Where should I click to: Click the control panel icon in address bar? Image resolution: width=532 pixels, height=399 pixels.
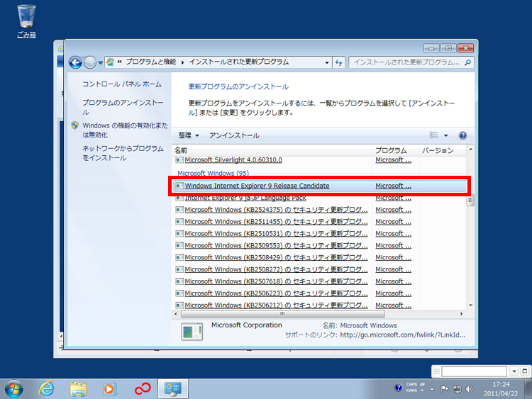(x=110, y=62)
